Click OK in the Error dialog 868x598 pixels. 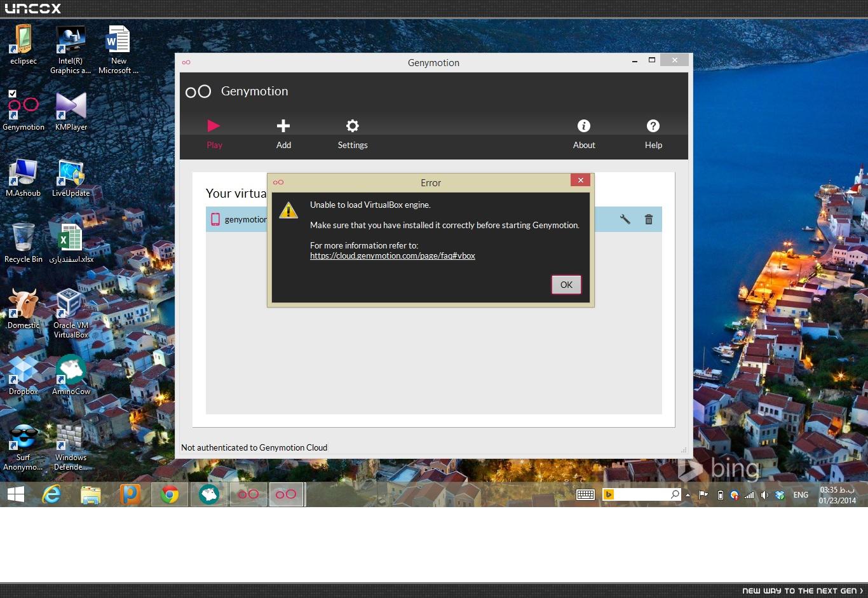click(x=566, y=285)
